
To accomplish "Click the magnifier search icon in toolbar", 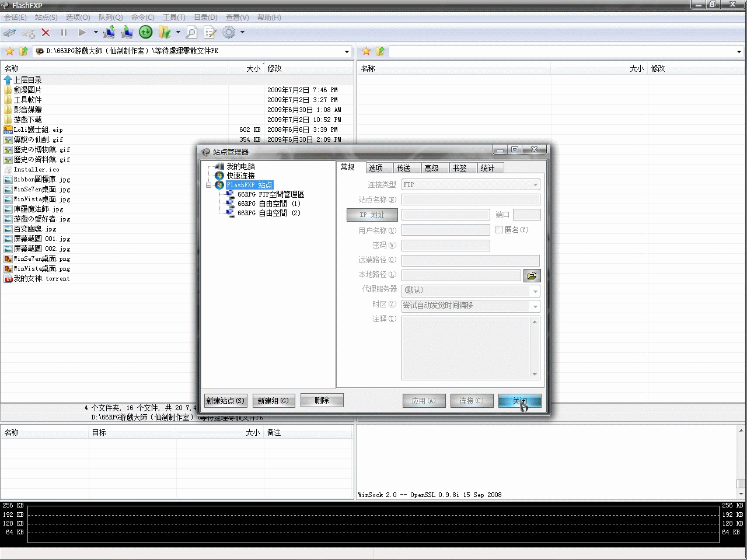I will 191,33.
